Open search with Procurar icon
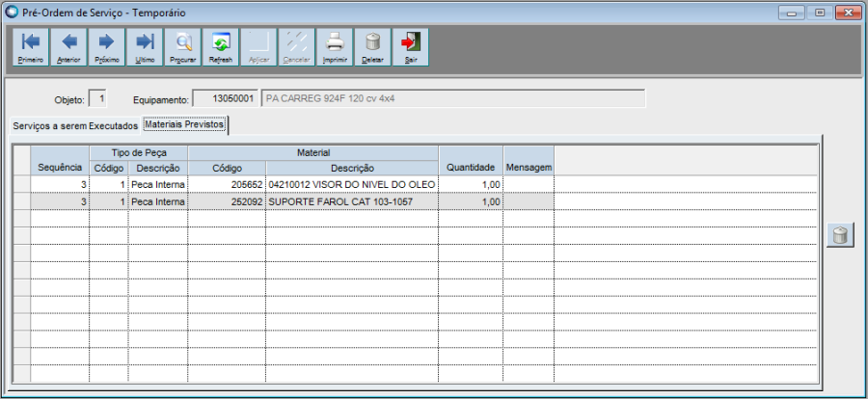868x399 pixels. (182, 47)
